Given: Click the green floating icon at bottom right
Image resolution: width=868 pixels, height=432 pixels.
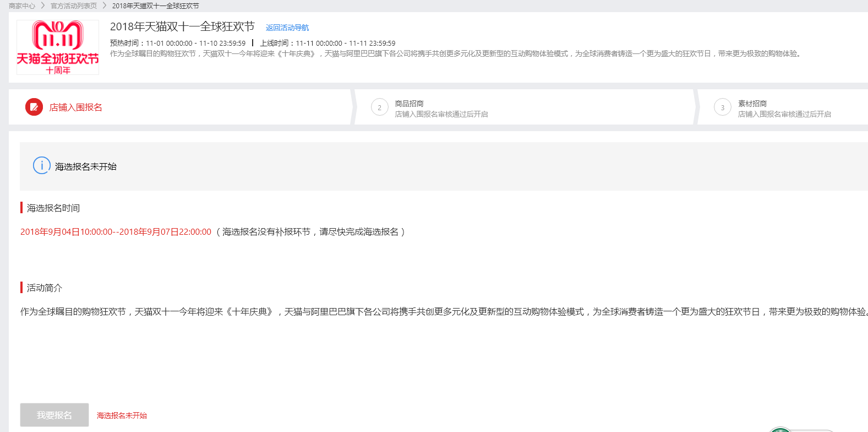Looking at the screenshot, I should point(780,429).
